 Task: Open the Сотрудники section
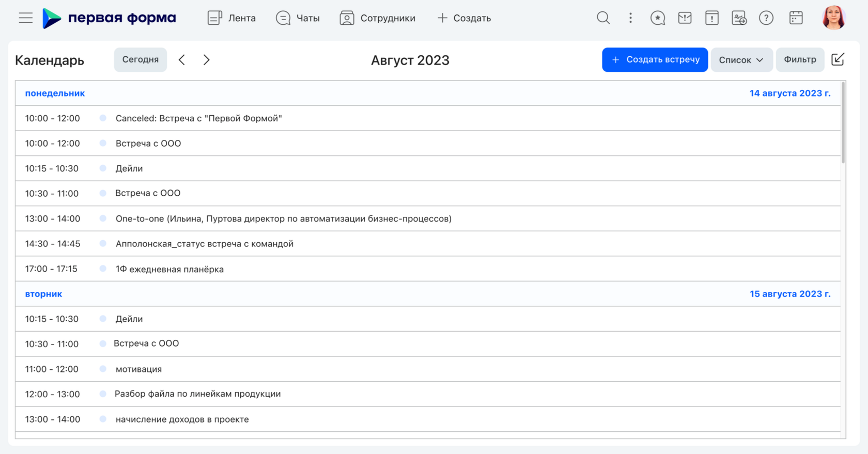coord(378,18)
